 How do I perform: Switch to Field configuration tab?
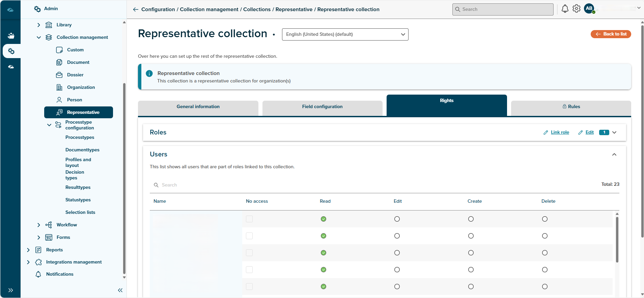click(x=322, y=107)
